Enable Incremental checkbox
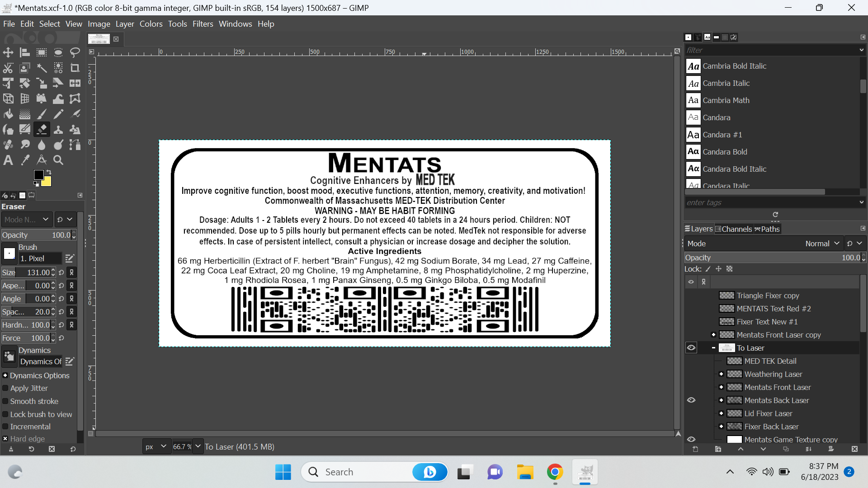 (5, 427)
